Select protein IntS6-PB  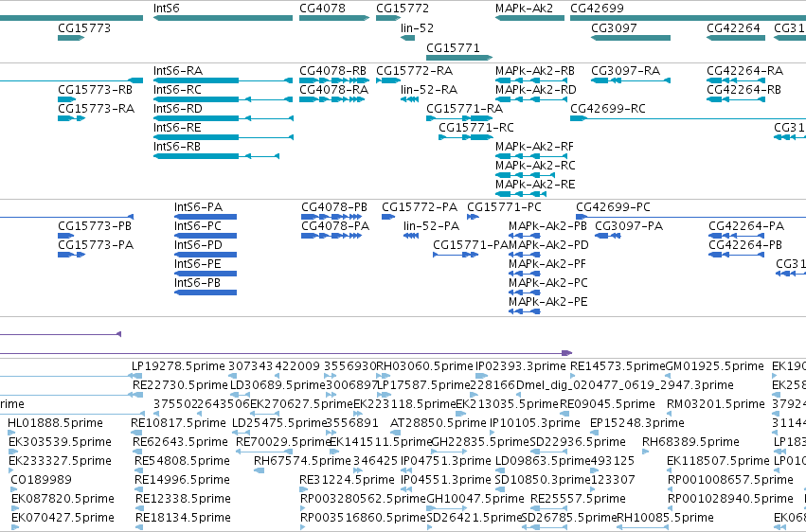pos(206,293)
